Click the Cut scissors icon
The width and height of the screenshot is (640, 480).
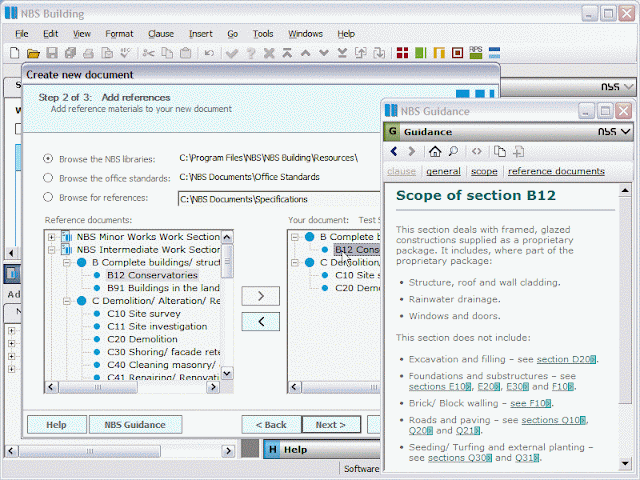click(148, 53)
